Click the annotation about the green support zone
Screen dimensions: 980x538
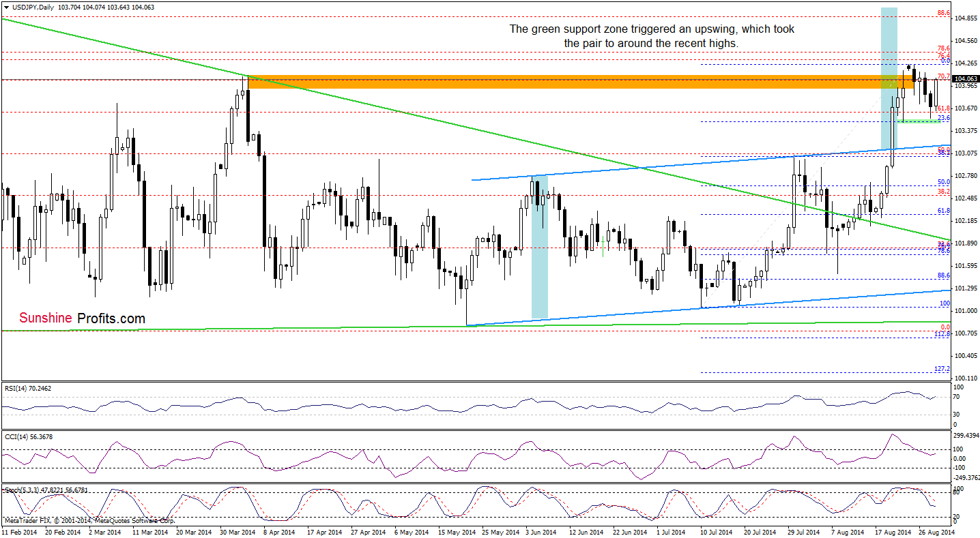point(652,36)
